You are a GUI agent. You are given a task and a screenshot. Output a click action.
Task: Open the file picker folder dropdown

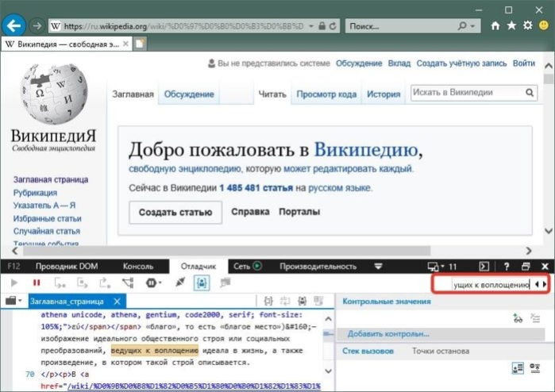[13, 301]
